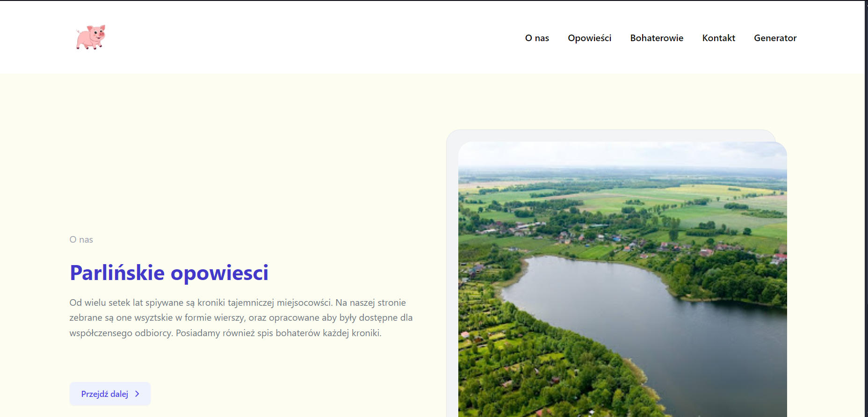Open the Kontakt page link
This screenshot has height=417, width=868.
click(x=718, y=38)
